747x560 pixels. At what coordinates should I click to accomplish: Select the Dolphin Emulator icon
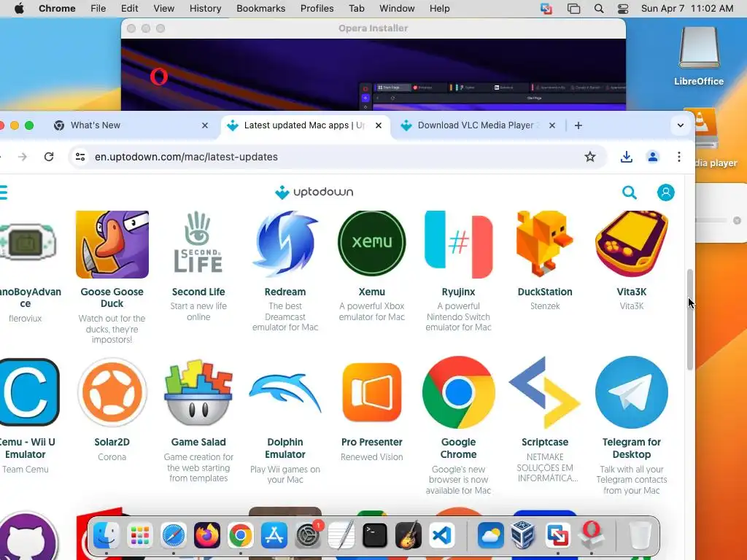tap(285, 393)
